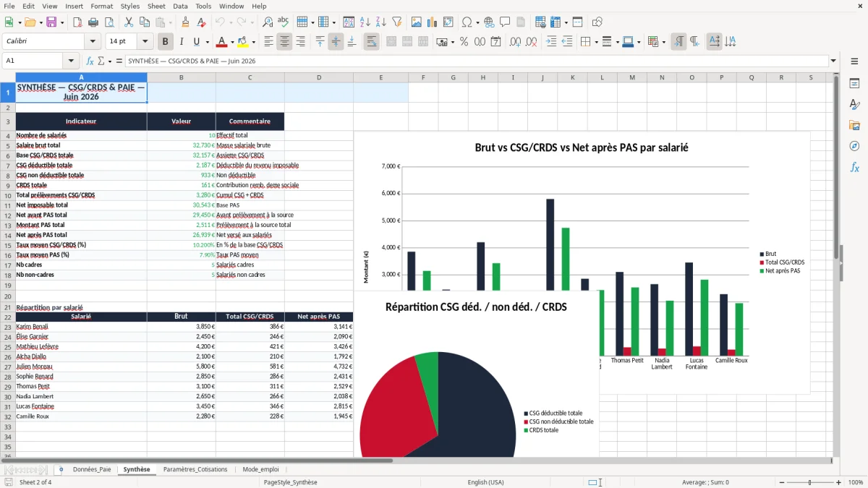Screen dimensions: 868x488
Task: Open the File menu
Action: tap(9, 6)
